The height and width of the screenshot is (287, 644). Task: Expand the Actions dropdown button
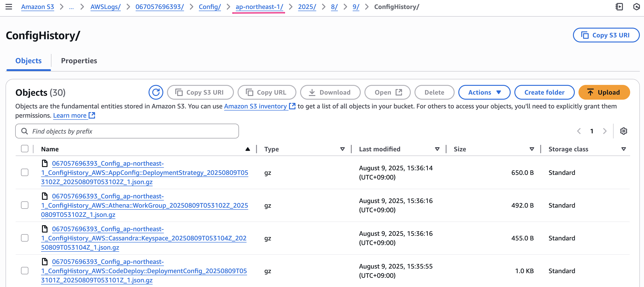(x=484, y=92)
